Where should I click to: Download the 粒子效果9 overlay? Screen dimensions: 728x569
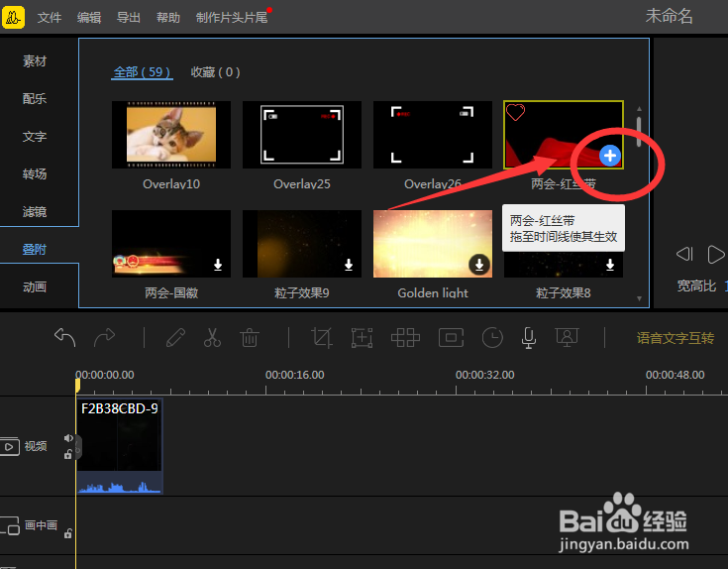tap(349, 265)
